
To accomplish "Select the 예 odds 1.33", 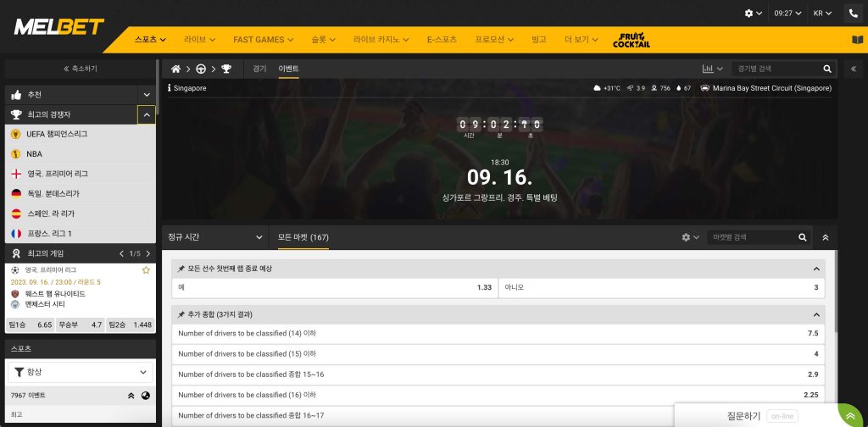I will pyautogui.click(x=334, y=287).
